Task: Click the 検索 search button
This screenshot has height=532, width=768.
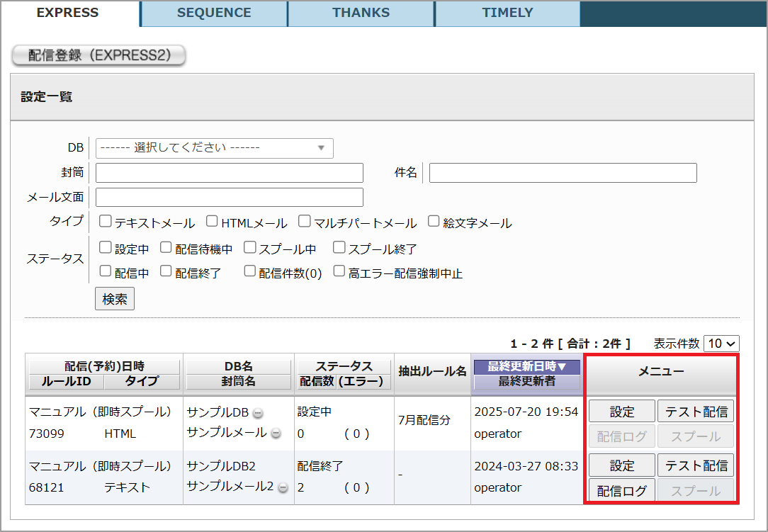Action: (x=115, y=299)
